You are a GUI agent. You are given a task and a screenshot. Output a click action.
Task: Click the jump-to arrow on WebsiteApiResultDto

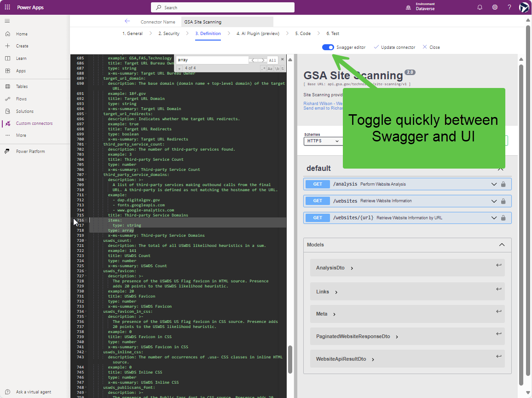click(498, 356)
